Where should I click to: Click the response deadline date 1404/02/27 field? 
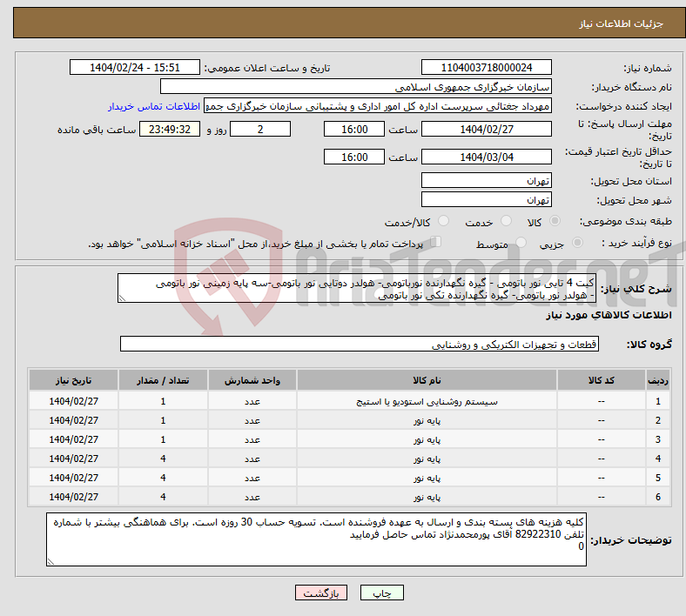tap(486, 129)
